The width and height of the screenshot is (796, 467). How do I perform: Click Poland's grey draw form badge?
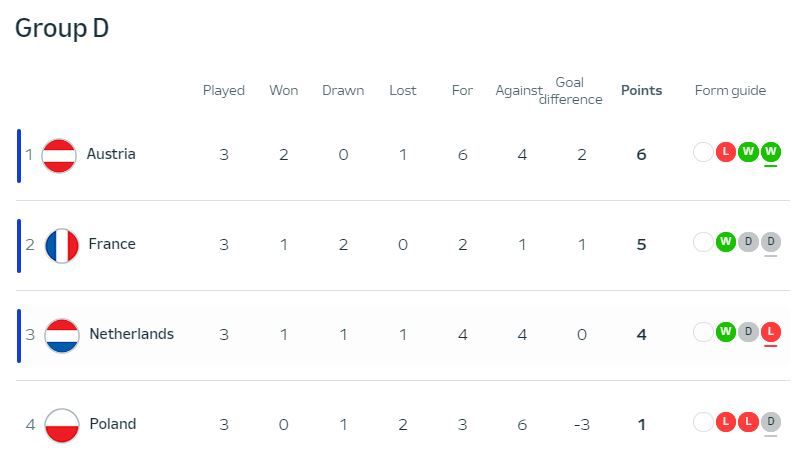770,422
